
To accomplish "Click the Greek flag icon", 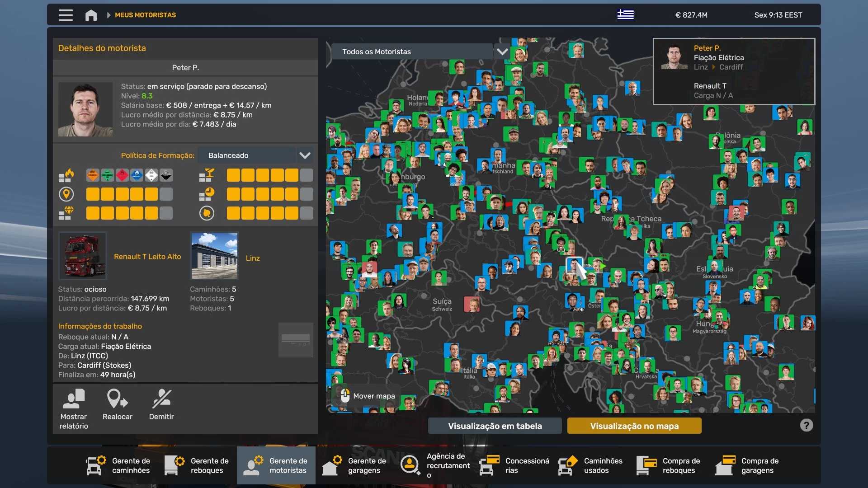I will coord(625,14).
